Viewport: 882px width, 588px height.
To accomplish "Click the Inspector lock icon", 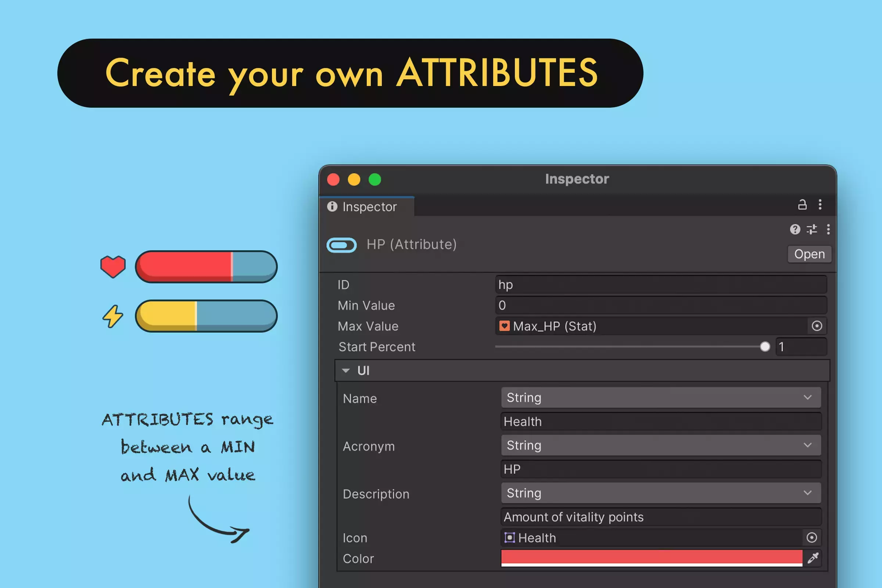I will coord(802,205).
